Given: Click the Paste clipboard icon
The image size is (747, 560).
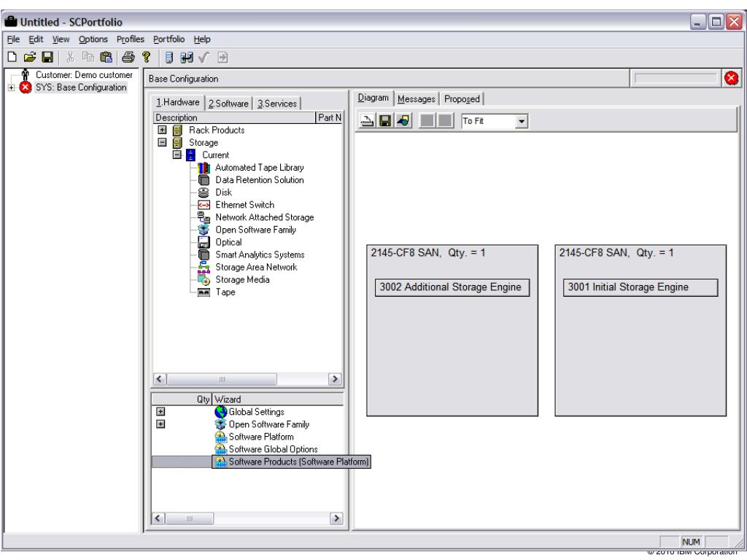Looking at the screenshot, I should [106, 58].
